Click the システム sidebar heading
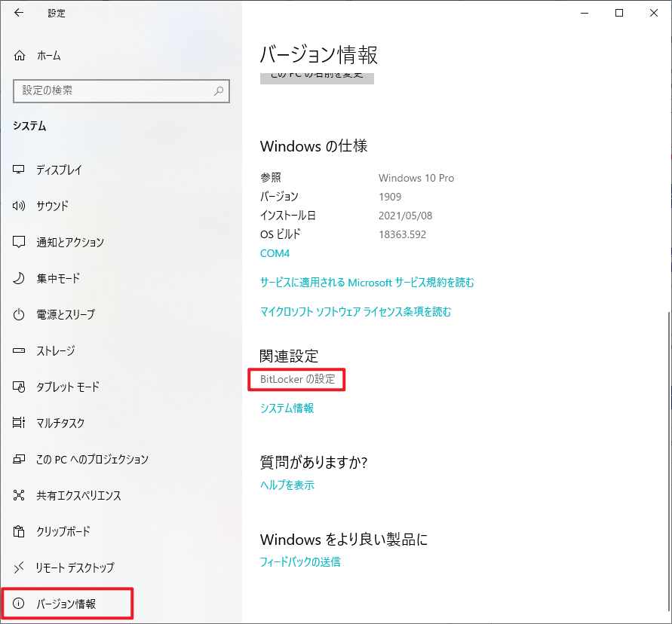 29,126
